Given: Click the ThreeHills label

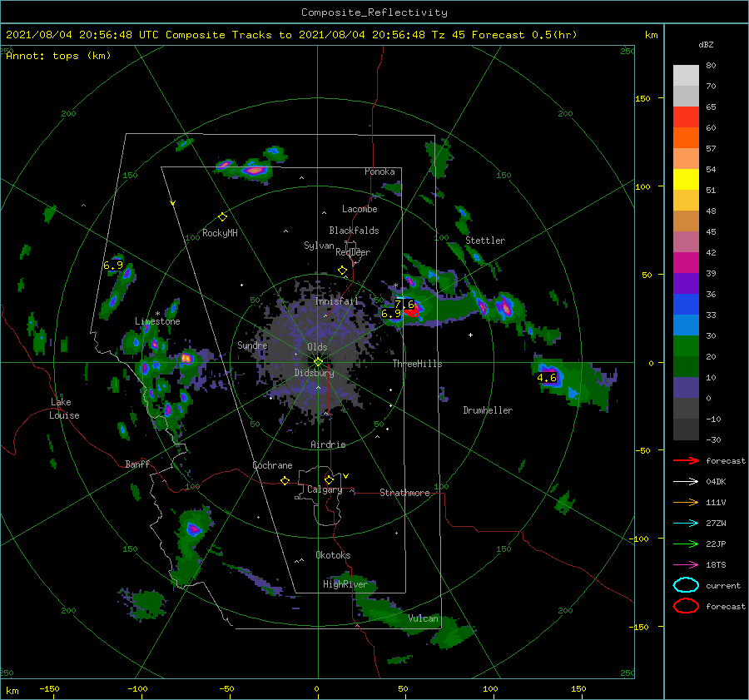Looking at the screenshot, I should pos(417,364).
